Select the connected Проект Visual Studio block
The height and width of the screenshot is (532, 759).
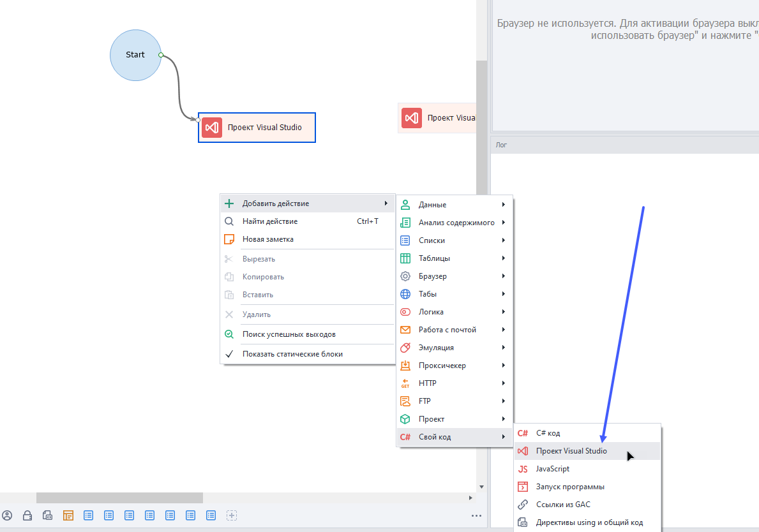[257, 128]
